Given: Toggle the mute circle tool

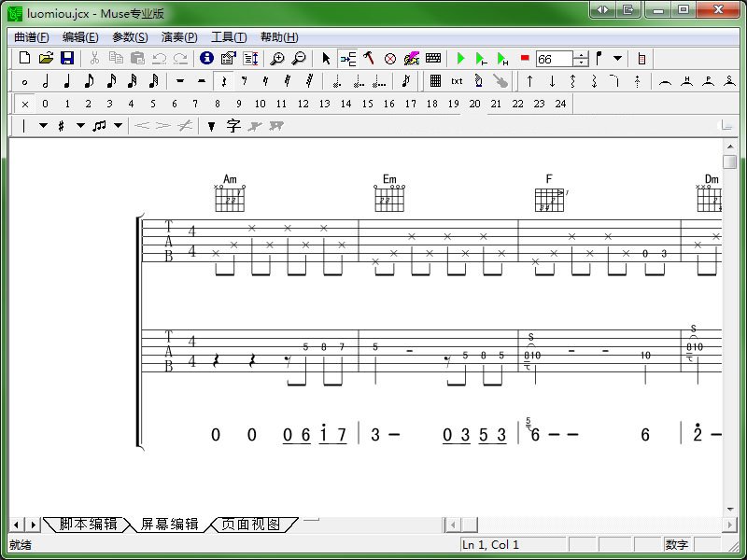Looking at the screenshot, I should pos(390,58).
